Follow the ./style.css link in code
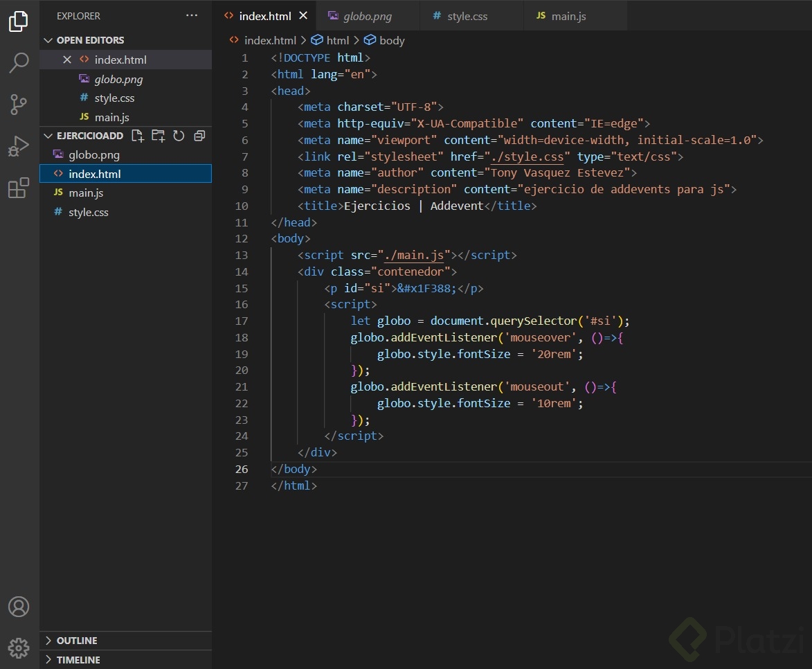 click(527, 157)
